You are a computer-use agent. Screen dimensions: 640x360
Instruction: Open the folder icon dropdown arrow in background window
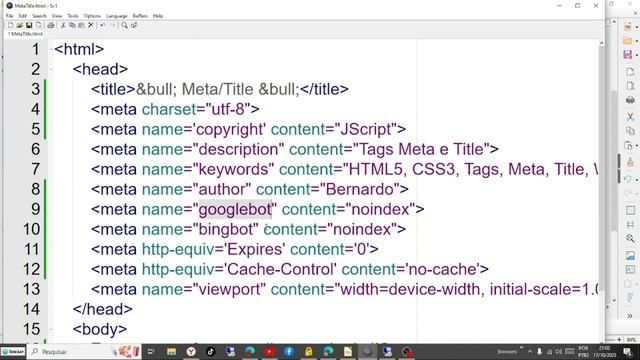point(636,41)
